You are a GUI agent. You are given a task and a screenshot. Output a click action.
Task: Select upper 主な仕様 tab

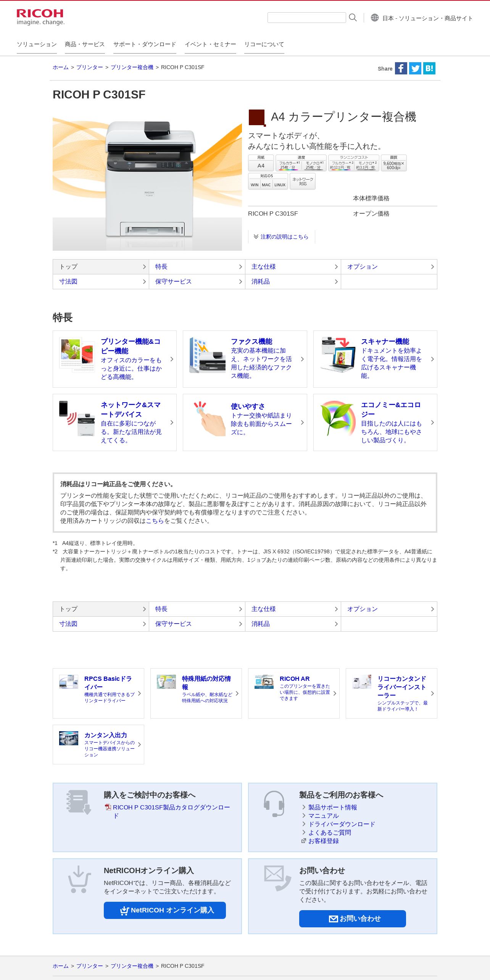pos(293,267)
